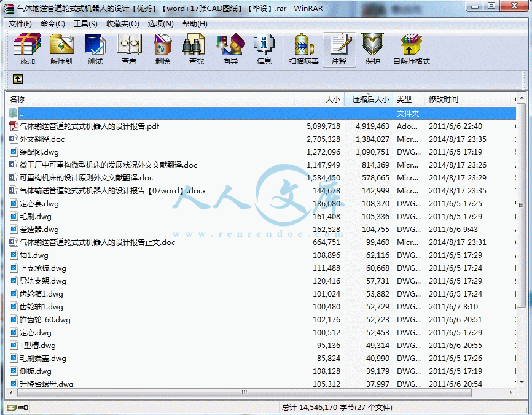Click the key icon in status bar
This screenshot has width=532, height=415.
tap(23, 407)
